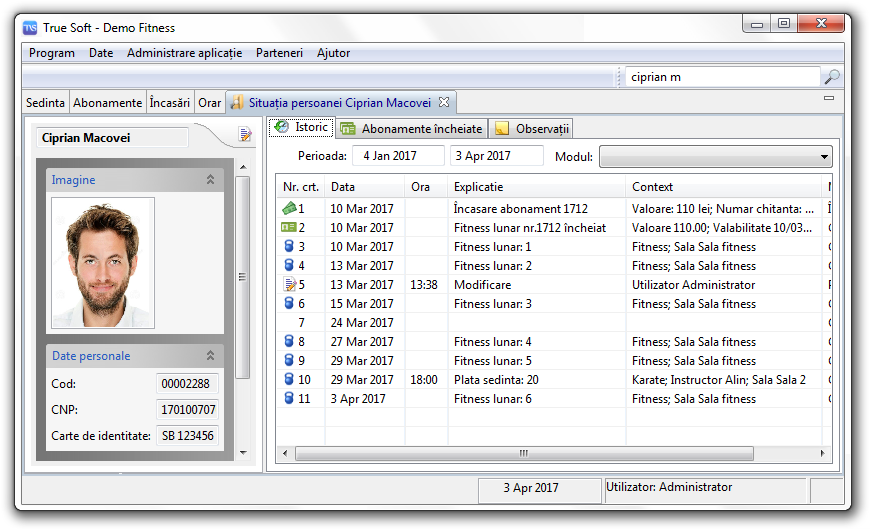Click the search magnifier icon
Image resolution: width=870 pixels, height=530 pixels.
pos(831,77)
